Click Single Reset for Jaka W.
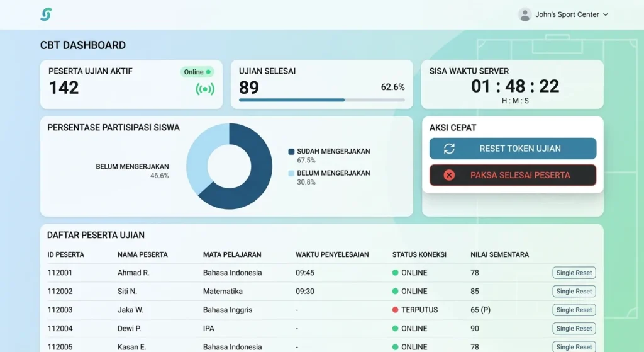The image size is (644, 352). (574, 310)
